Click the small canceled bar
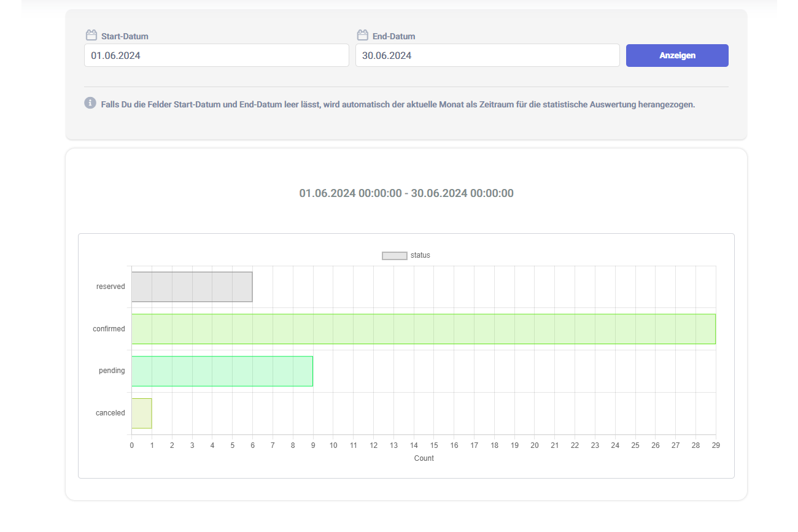The width and height of the screenshot is (798, 532). 142,414
